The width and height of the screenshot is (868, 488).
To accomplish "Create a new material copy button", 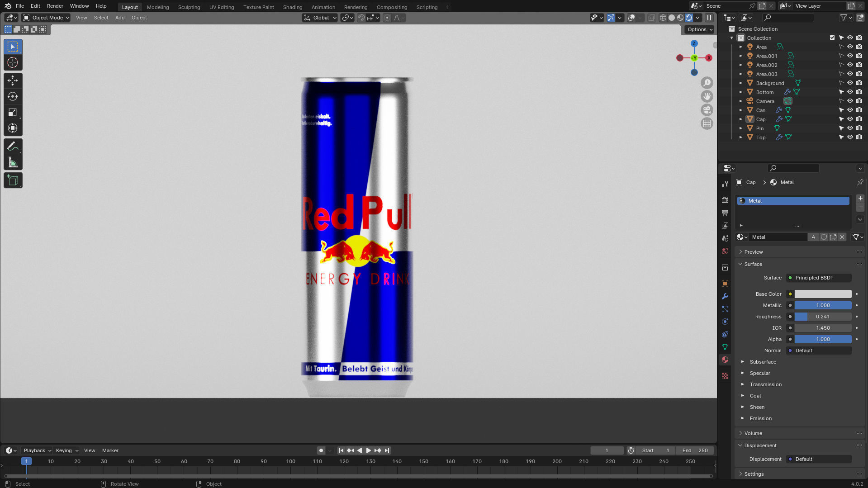I will pos(833,237).
